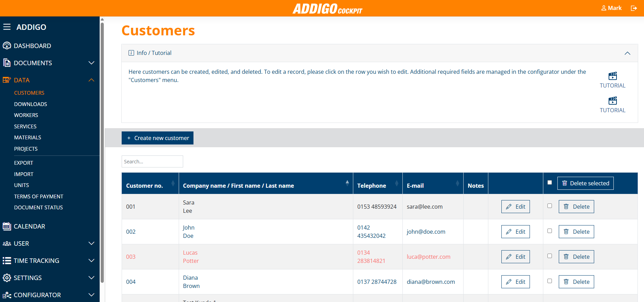644x302 pixels.
Task: Click Edit for John Doe
Action: click(x=515, y=232)
